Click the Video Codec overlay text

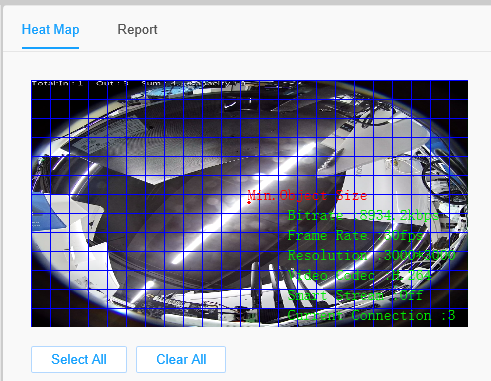pos(359,276)
